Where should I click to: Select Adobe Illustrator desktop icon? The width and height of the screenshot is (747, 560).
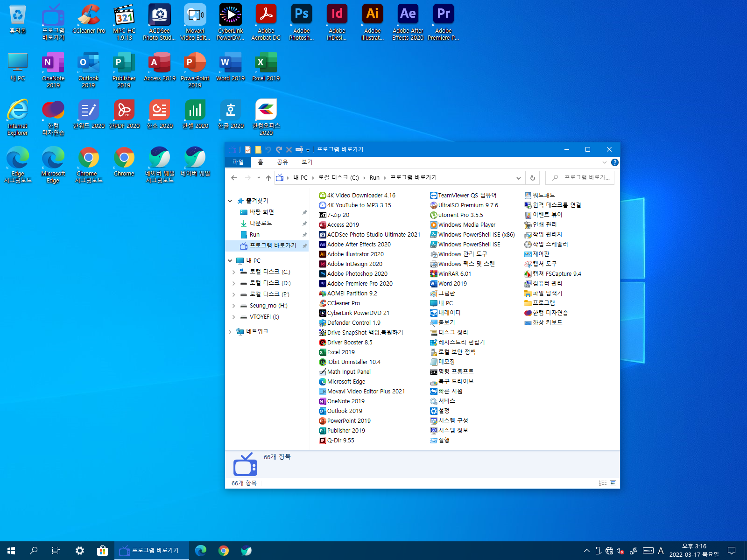point(373,22)
